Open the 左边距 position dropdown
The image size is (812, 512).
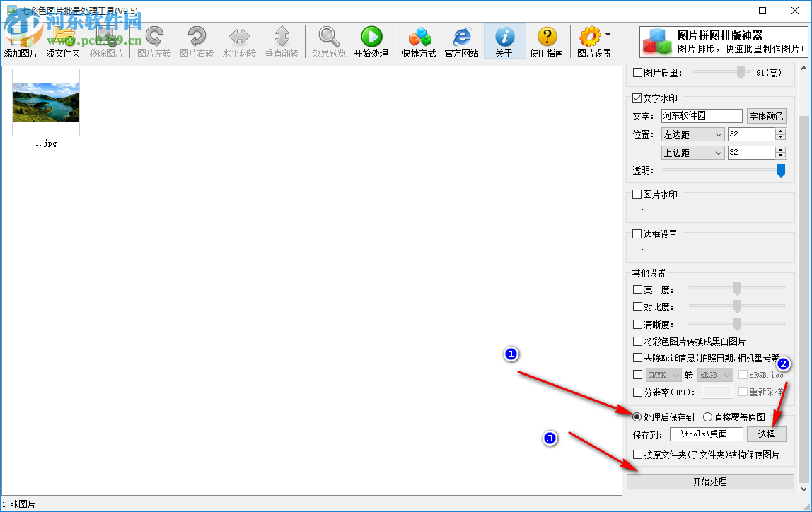pos(692,134)
